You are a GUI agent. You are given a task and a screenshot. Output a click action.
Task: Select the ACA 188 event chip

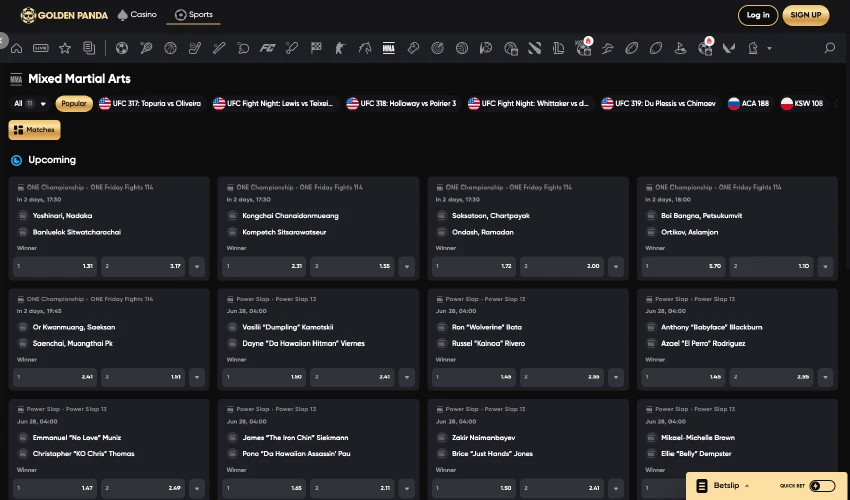pos(748,104)
